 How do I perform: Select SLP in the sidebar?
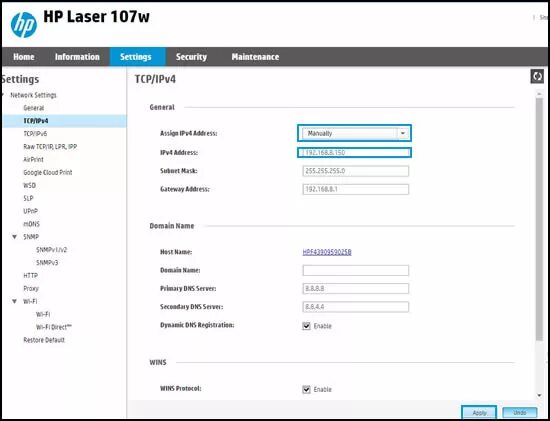28,198
